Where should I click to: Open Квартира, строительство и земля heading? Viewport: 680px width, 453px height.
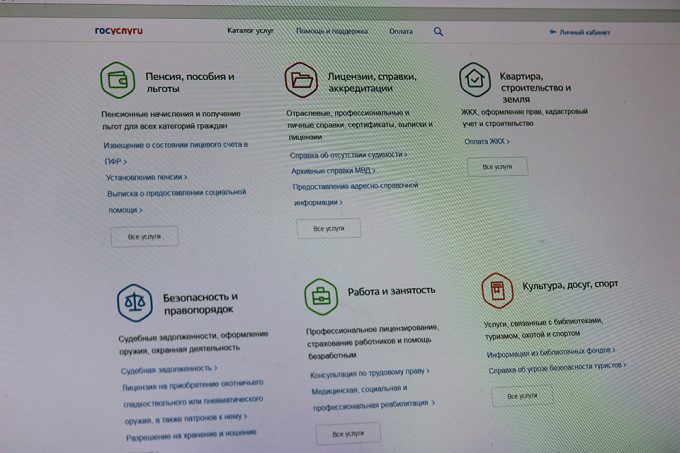coord(535,88)
